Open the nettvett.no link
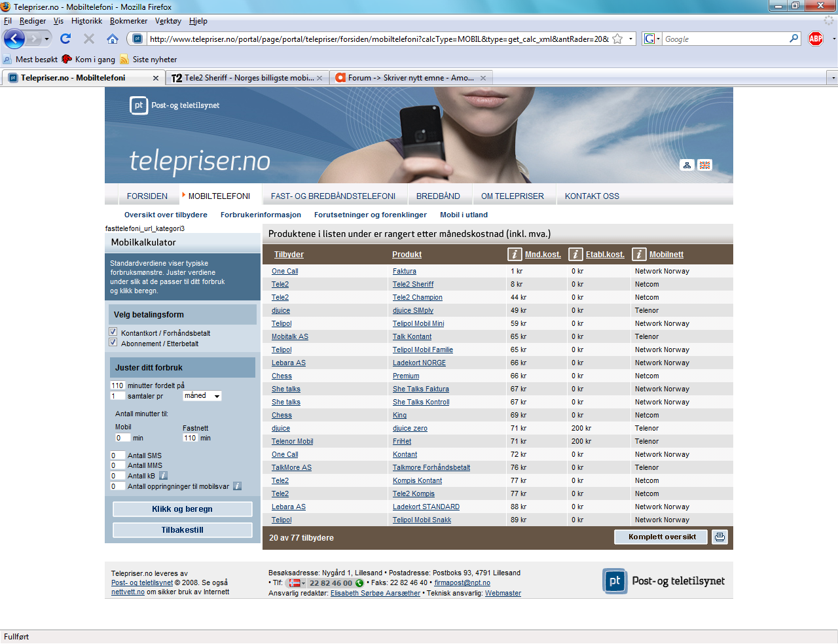Screen dimensions: 838x644 pos(128,592)
